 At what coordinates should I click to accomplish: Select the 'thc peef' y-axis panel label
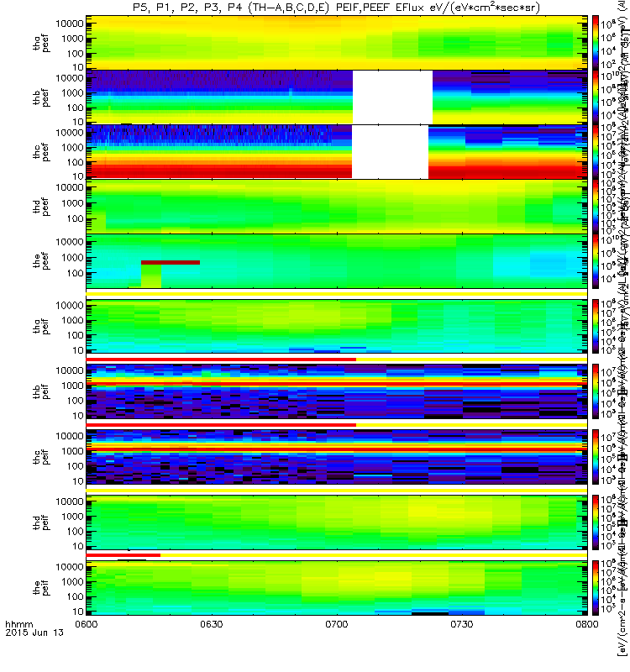(x=41, y=152)
